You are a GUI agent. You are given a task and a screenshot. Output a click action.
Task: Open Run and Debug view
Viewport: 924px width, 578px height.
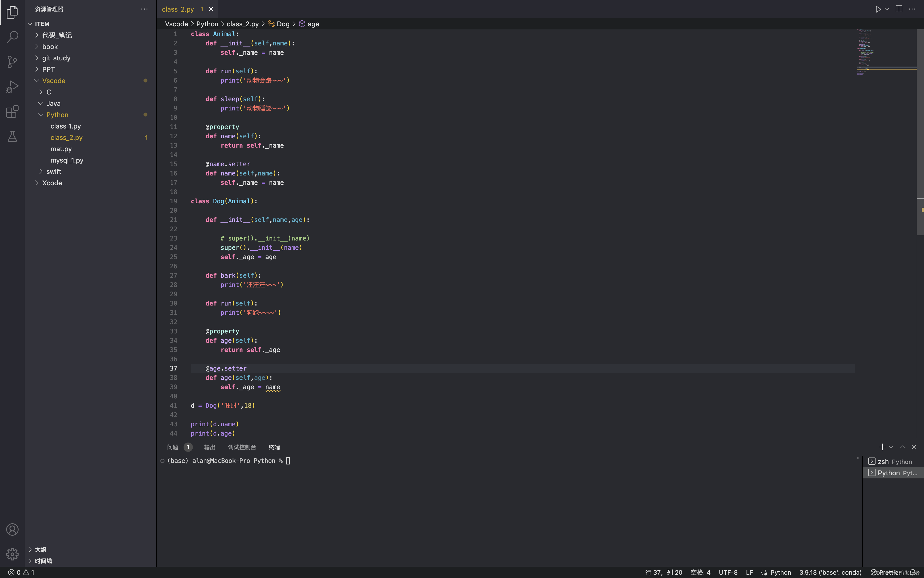pyautogui.click(x=12, y=87)
